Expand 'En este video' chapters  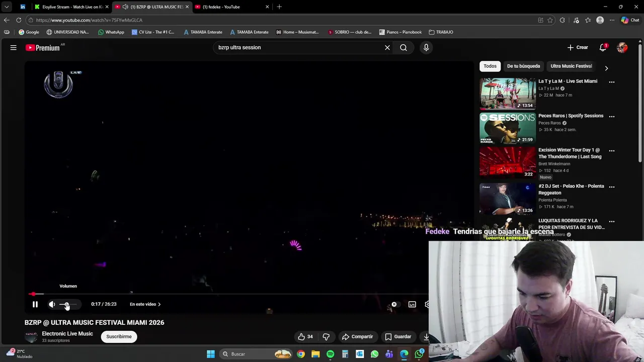point(145,304)
